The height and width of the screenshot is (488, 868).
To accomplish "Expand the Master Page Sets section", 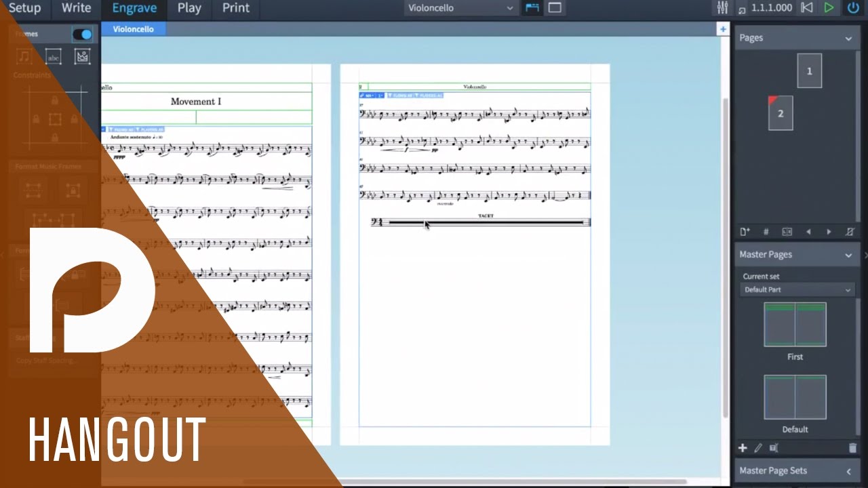I will pos(848,471).
